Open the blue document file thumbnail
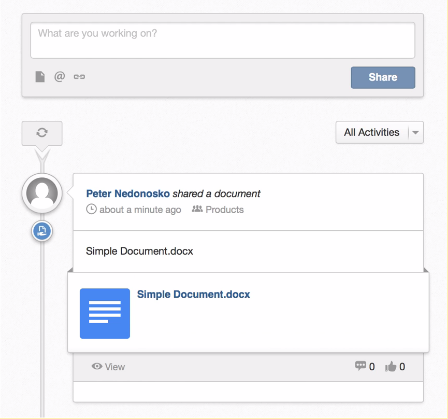Image resolution: width=448 pixels, height=419 pixels. point(105,313)
